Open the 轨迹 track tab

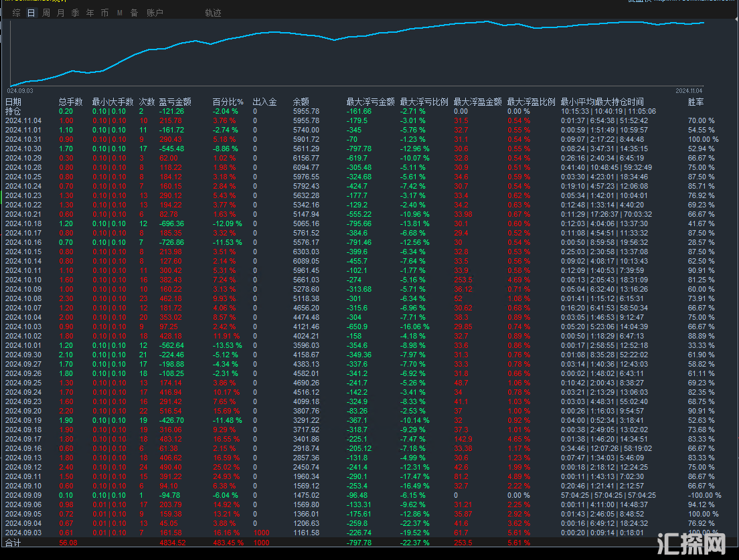coord(213,13)
